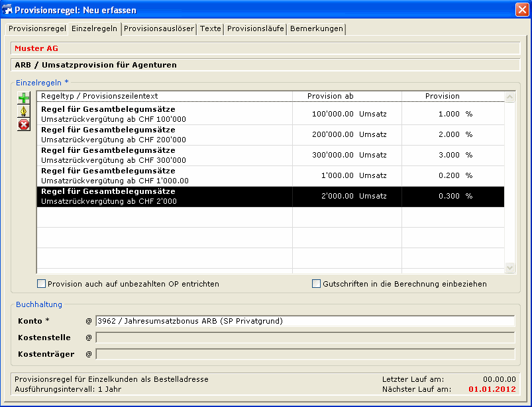This screenshot has width=532, height=407.
Task: Open the lookup @ next to Kostenträger
Action: [x=89, y=354]
